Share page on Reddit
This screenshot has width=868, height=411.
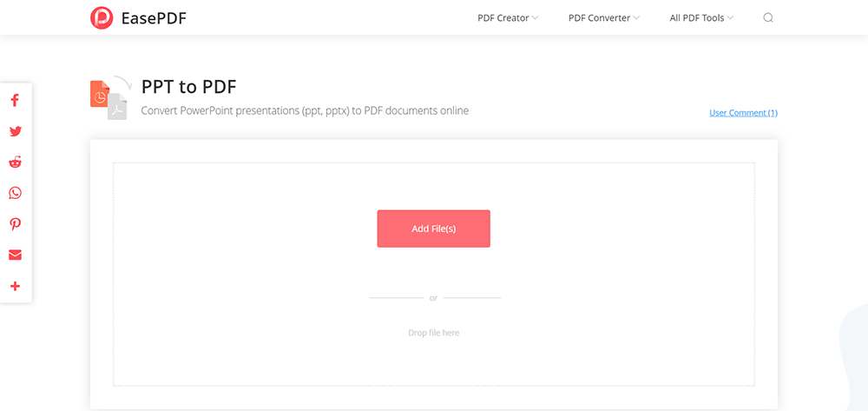click(x=15, y=162)
